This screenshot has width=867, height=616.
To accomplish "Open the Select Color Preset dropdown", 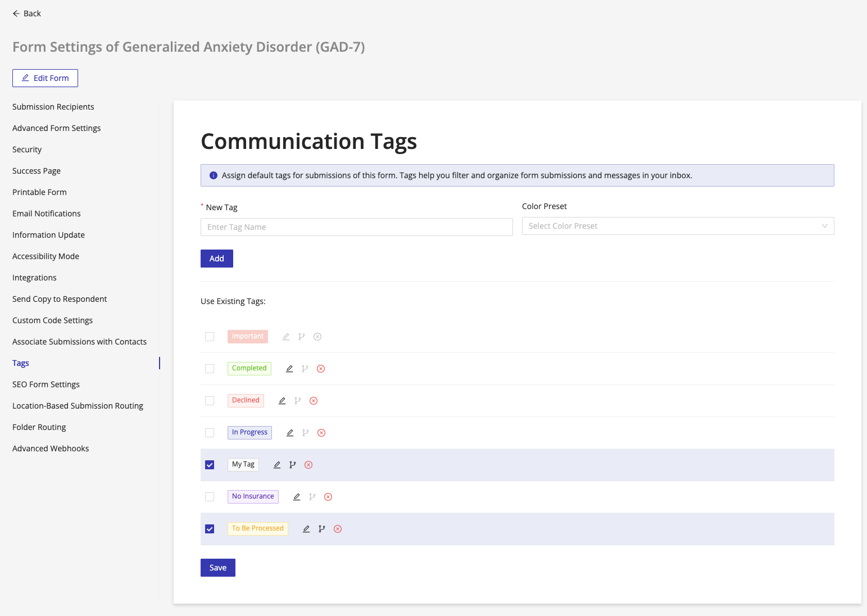I will click(x=678, y=226).
